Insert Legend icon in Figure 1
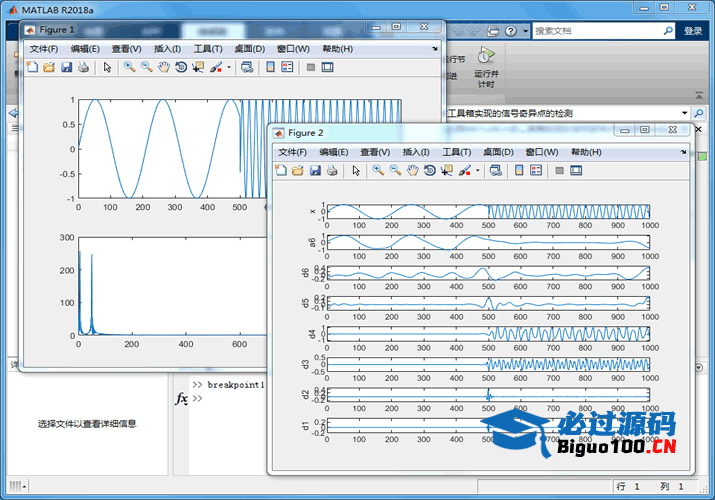The width and height of the screenshot is (715, 500). [287, 67]
